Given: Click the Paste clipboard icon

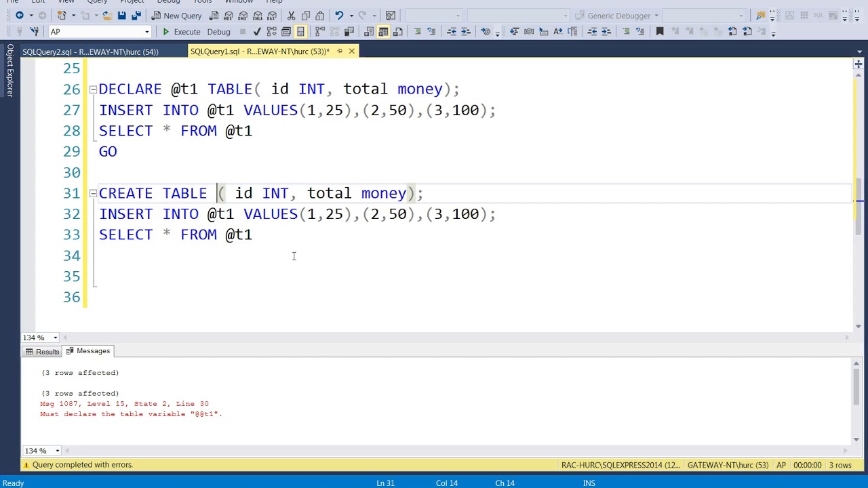Looking at the screenshot, I should (x=319, y=16).
